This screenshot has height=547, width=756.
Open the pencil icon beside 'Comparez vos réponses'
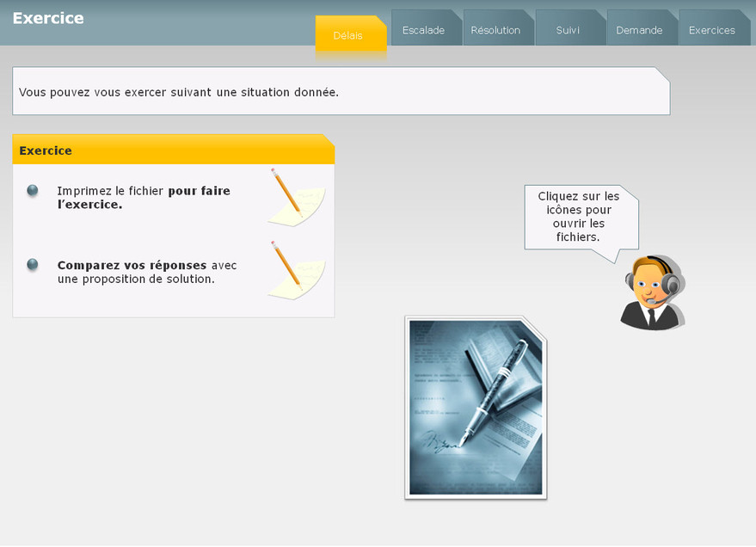click(295, 269)
